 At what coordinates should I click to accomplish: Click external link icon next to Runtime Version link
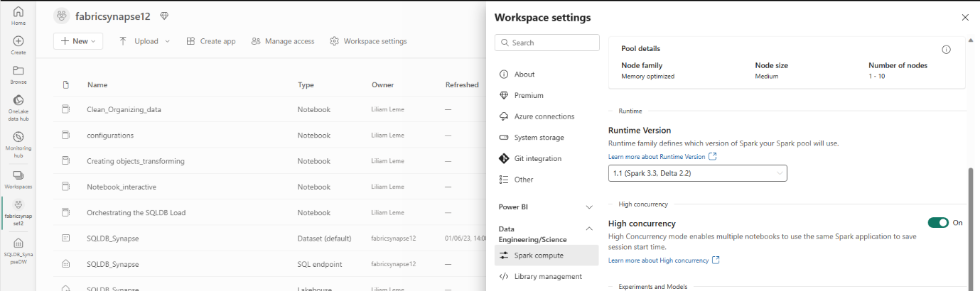point(713,156)
